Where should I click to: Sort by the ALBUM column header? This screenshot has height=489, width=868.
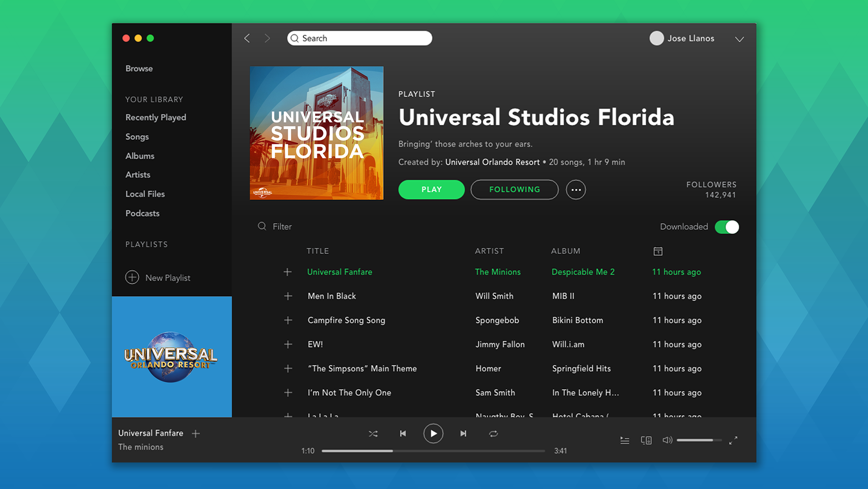(x=566, y=251)
